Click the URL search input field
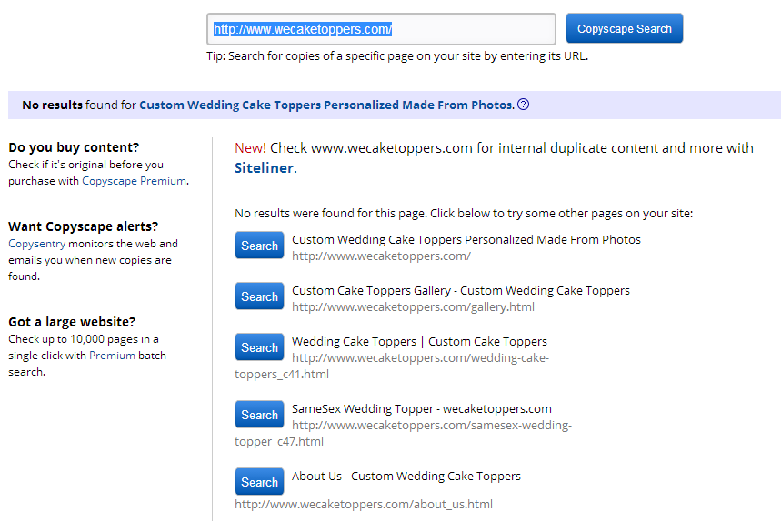 pos(381,29)
